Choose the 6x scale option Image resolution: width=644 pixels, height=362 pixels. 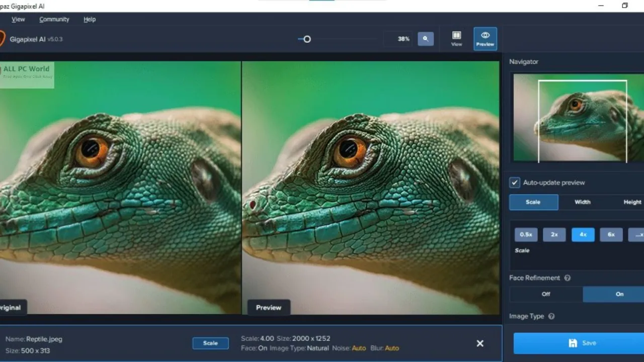pyautogui.click(x=611, y=234)
